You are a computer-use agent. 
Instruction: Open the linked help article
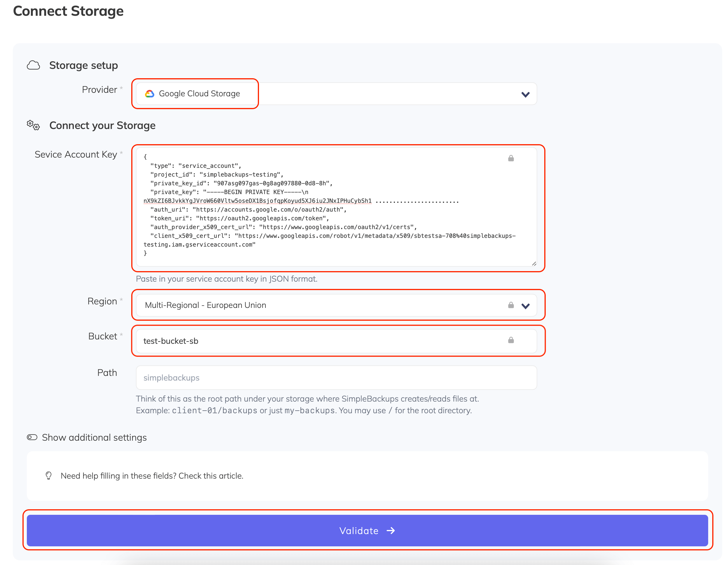coord(211,476)
